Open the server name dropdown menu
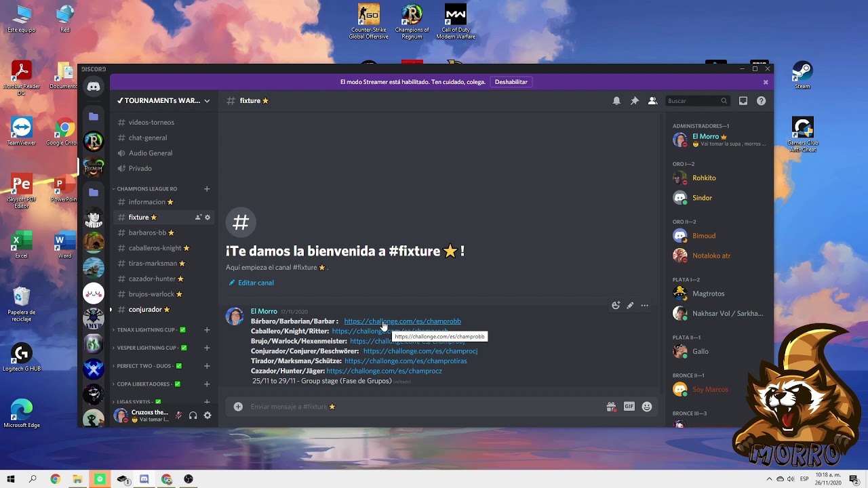This screenshot has height=488, width=868. [x=163, y=100]
